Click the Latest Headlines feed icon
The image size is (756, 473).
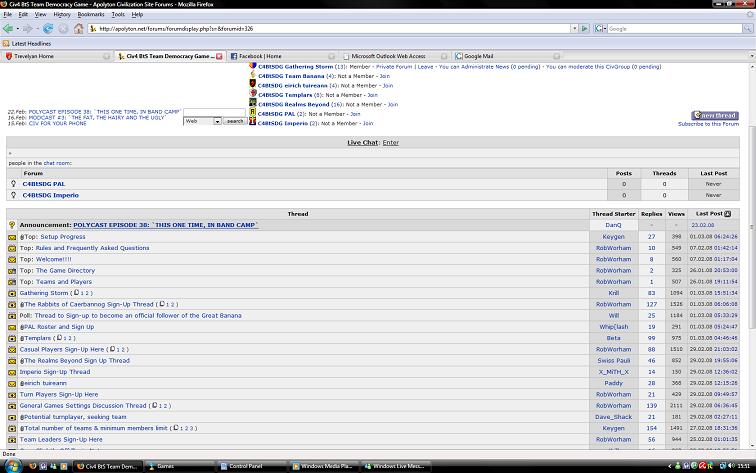(x=7, y=43)
